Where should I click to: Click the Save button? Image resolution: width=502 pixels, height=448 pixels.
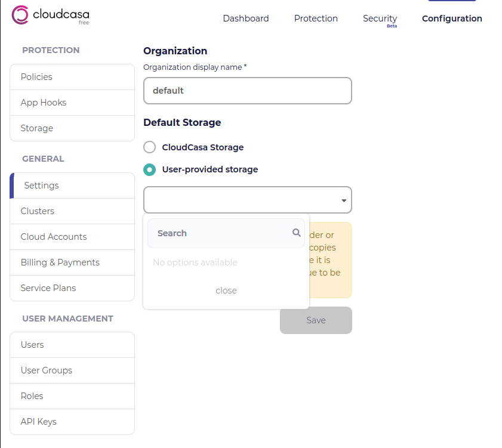(316, 320)
